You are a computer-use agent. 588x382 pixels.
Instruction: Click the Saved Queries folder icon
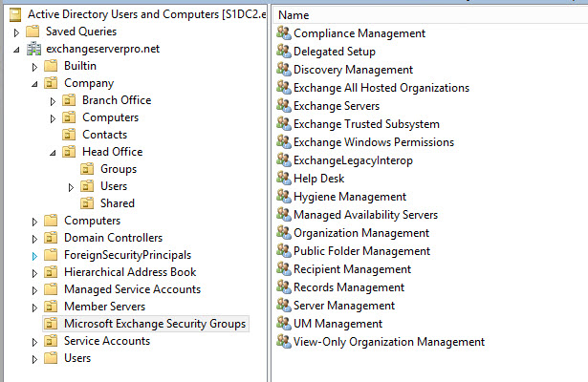click(33, 32)
